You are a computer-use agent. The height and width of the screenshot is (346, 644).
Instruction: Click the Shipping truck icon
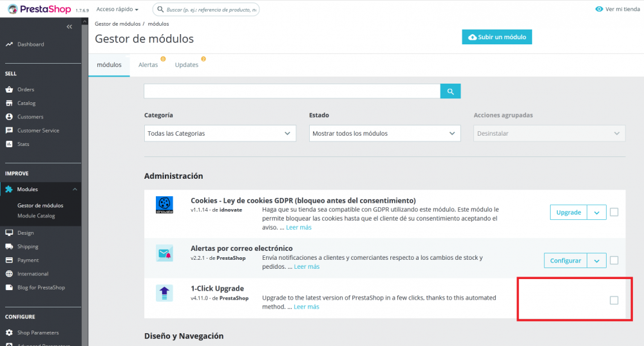pos(9,246)
